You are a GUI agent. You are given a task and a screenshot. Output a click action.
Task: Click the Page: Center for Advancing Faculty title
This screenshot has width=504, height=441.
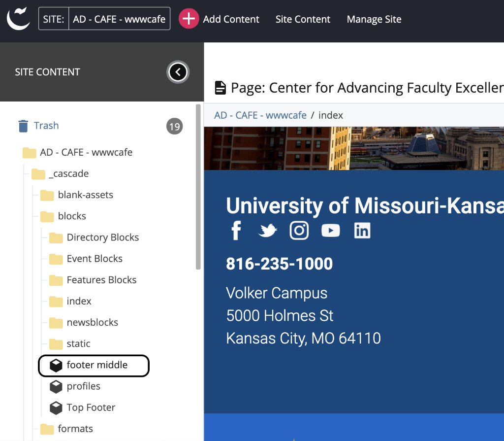(367, 88)
